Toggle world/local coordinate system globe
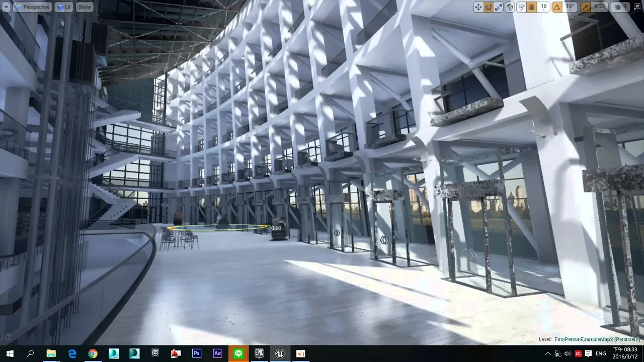Viewport: 644px width, 362px height. [x=510, y=7]
